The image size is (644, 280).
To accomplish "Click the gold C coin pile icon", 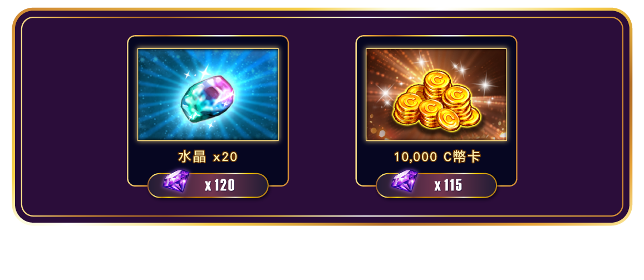I will 436,101.
